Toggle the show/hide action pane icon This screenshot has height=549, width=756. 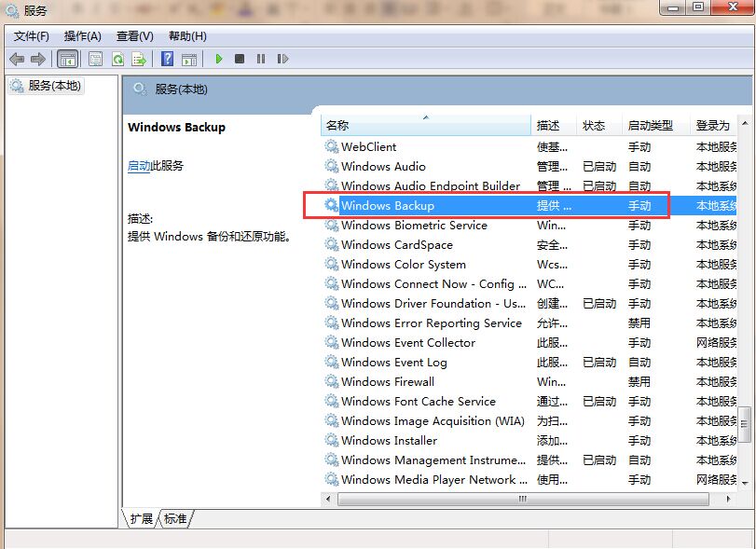click(x=189, y=60)
